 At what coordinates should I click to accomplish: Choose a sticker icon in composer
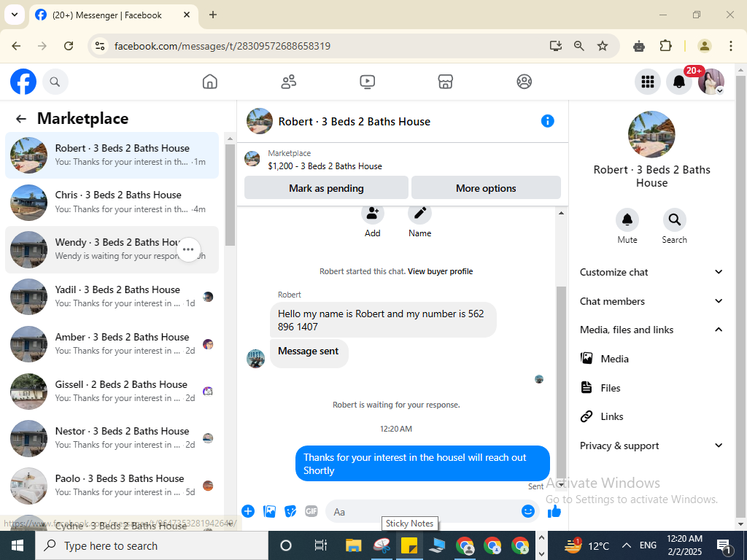[290, 511]
